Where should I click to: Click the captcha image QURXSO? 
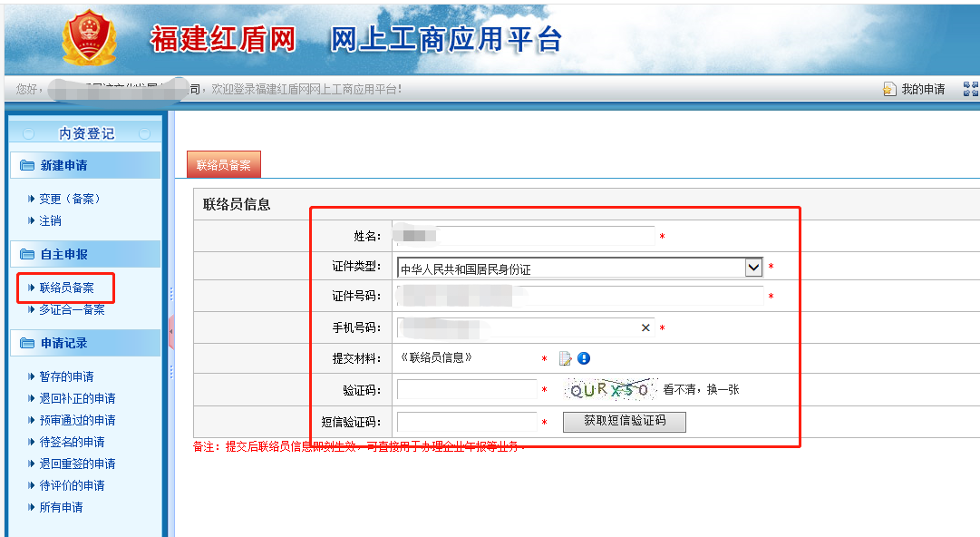tap(611, 389)
